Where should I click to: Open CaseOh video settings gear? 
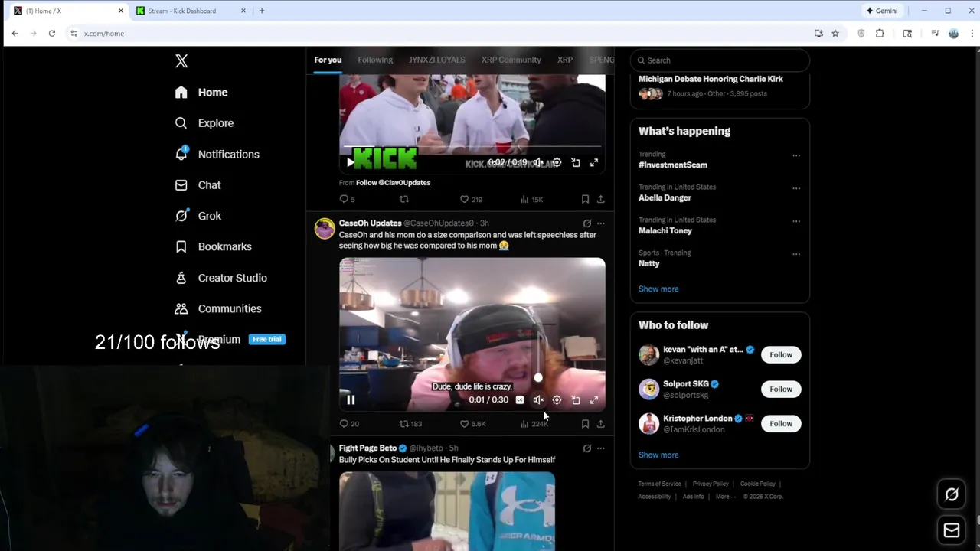tap(557, 399)
